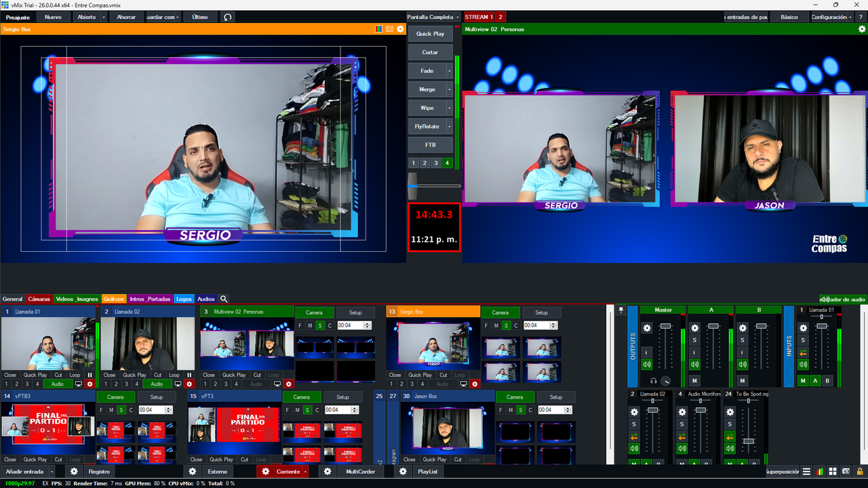
Task: Open bus A audio settings gear
Action: (694, 328)
